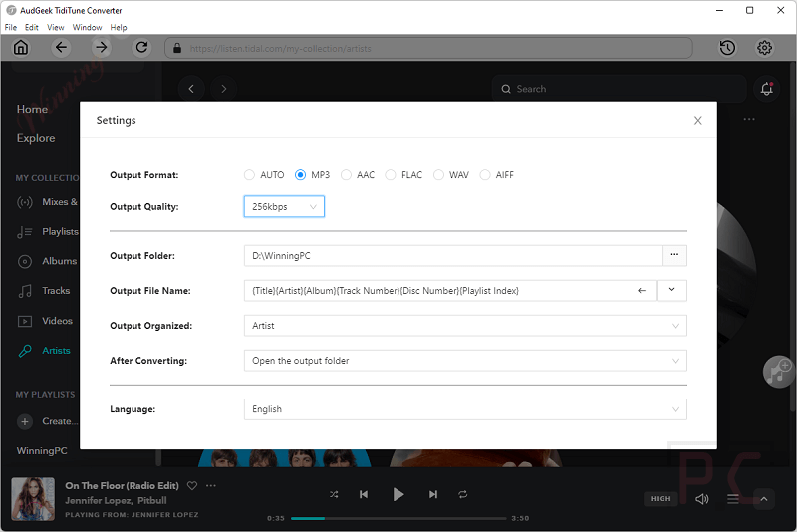Open Output Organized dropdown
Screen dimensions: 797x532
tap(465, 326)
